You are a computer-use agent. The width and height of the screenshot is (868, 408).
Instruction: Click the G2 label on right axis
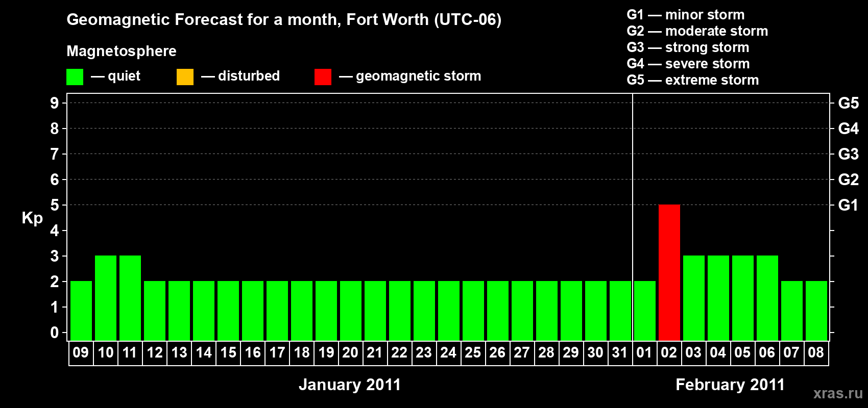click(849, 180)
